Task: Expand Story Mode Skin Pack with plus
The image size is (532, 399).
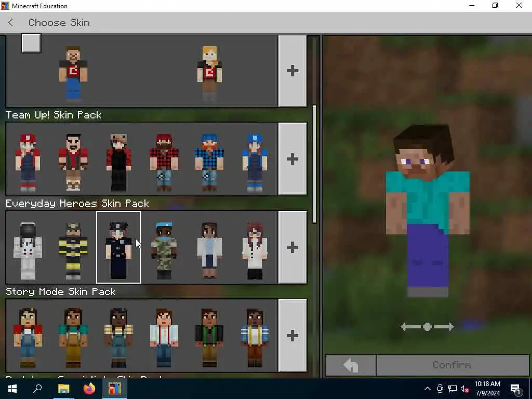Action: click(292, 335)
